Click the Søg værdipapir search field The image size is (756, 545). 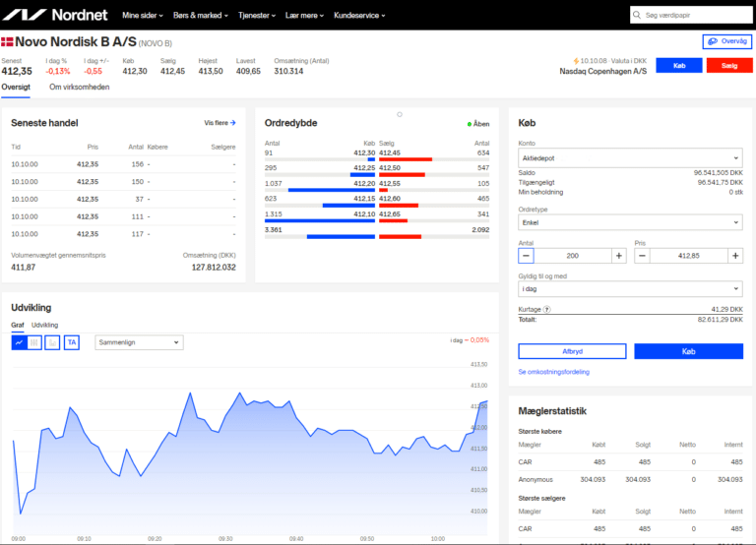tap(694, 16)
